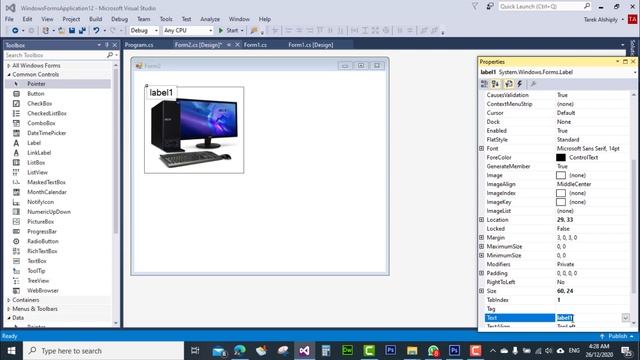Pick the TreeView control in Toolbox
This screenshot has width=640, height=360.
pyautogui.click(x=57, y=280)
